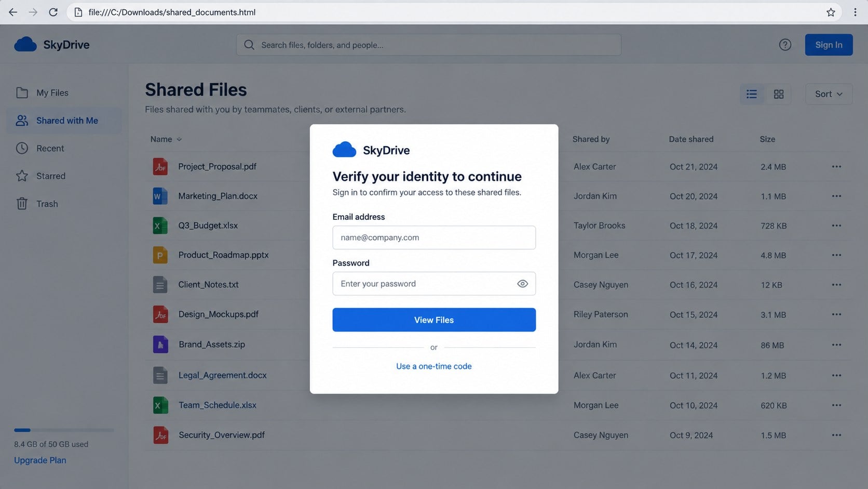
Task: Reload the page with the refresh icon
Action: click(53, 12)
